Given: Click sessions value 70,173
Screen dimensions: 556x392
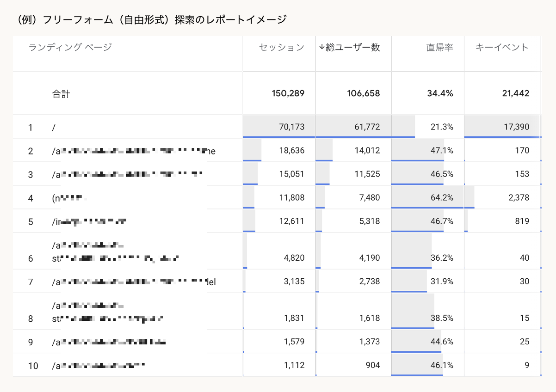Looking at the screenshot, I should (291, 127).
